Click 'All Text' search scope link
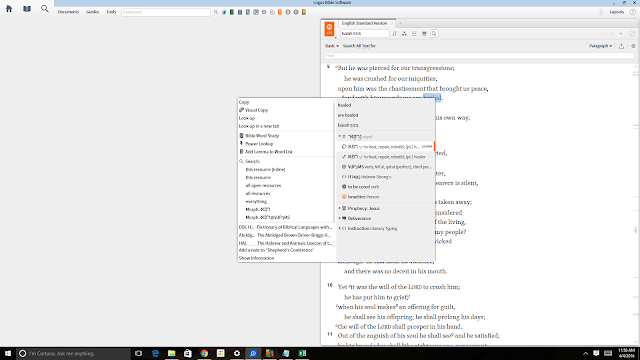 click(x=363, y=46)
